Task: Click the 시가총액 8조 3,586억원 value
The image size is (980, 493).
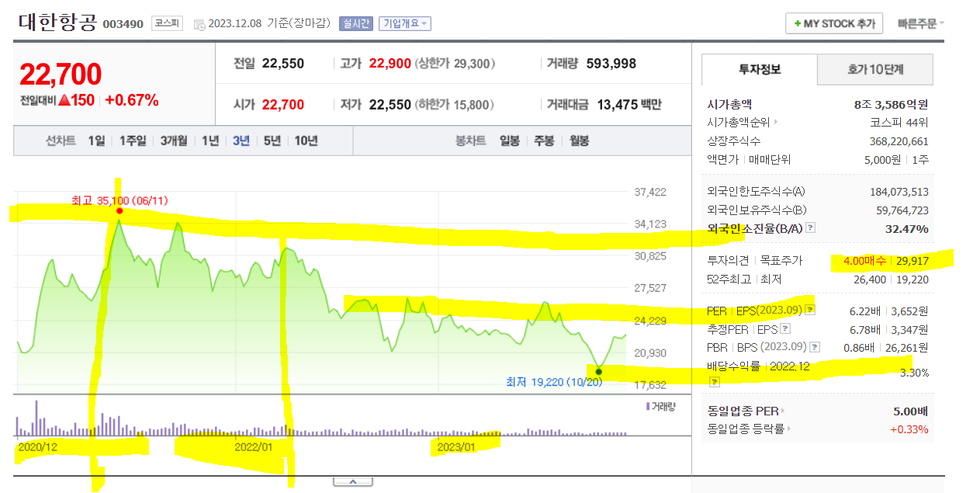Action: tap(891, 104)
